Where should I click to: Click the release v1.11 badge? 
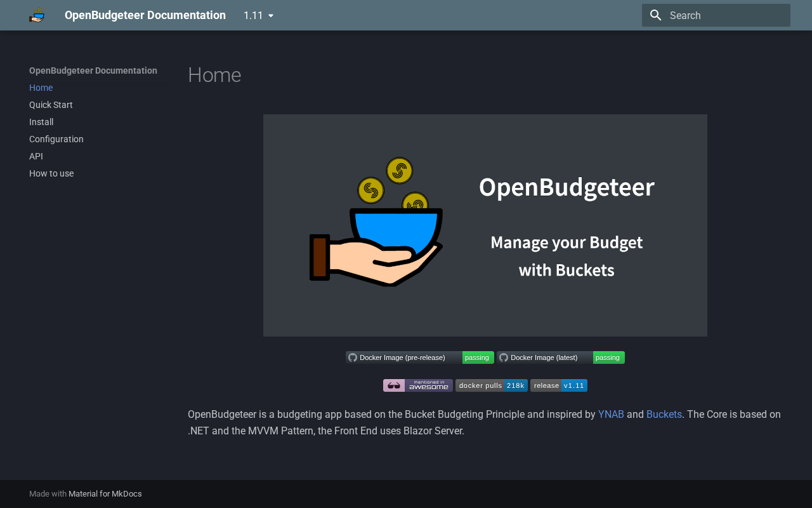coord(559,385)
